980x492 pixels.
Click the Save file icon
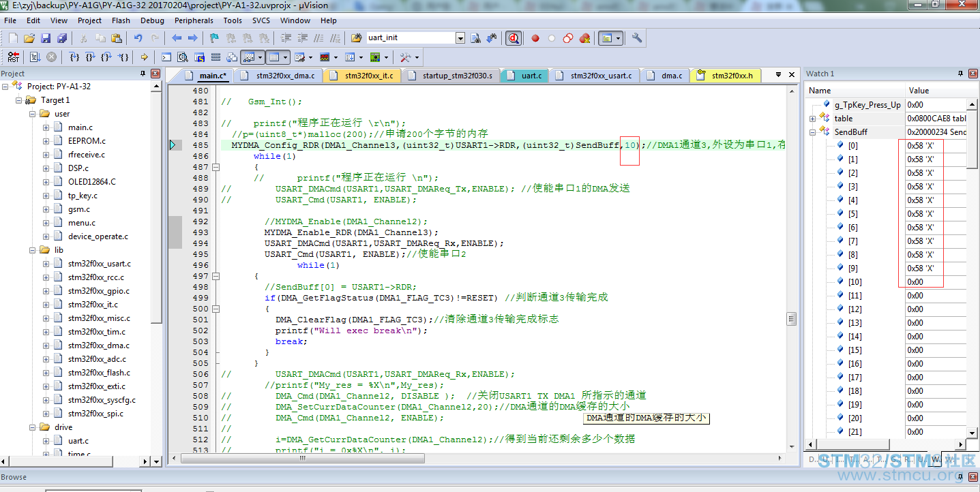(x=46, y=38)
